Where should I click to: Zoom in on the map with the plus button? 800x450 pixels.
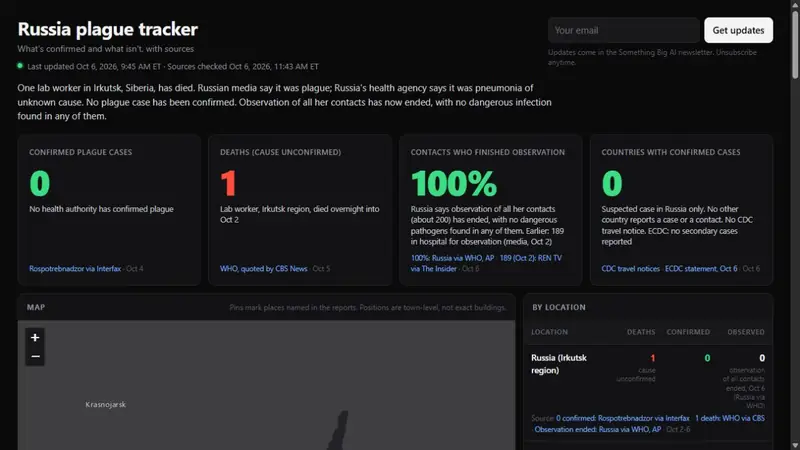35,337
